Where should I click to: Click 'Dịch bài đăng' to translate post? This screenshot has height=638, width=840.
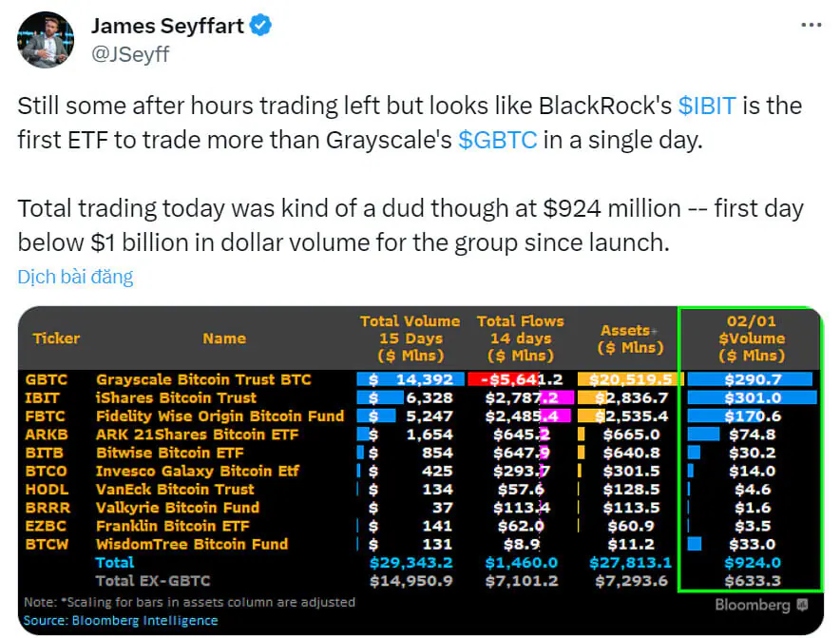tap(75, 277)
